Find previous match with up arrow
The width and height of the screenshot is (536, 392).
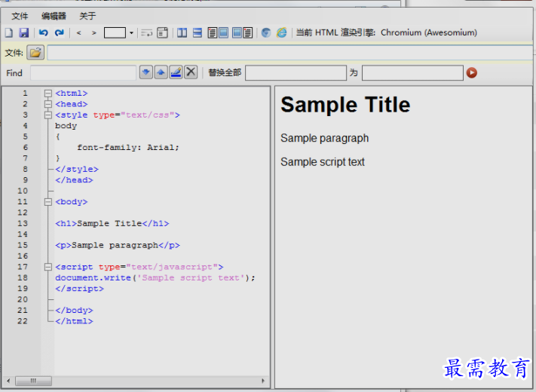point(161,72)
